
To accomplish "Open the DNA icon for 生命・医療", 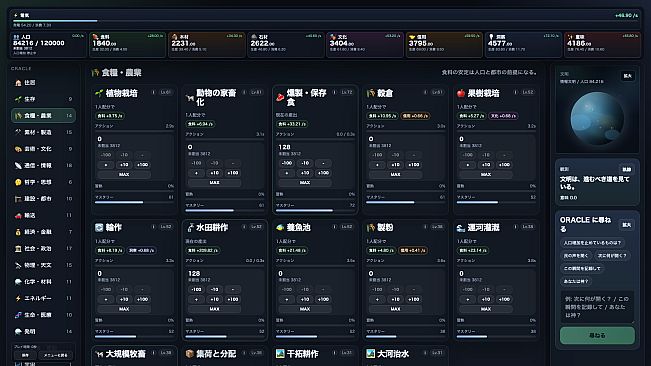I will click(18, 315).
